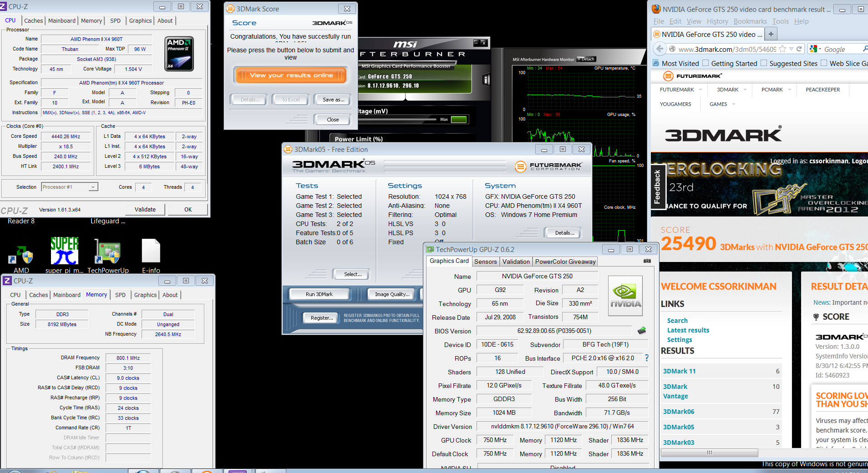
Task: Bookmark this page with the star icon
Action: point(782,49)
